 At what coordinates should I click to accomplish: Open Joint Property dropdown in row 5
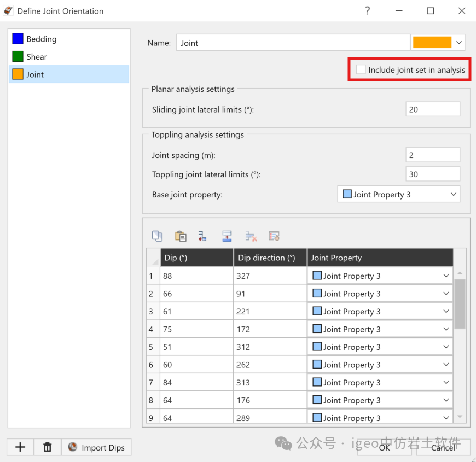tap(380, 347)
